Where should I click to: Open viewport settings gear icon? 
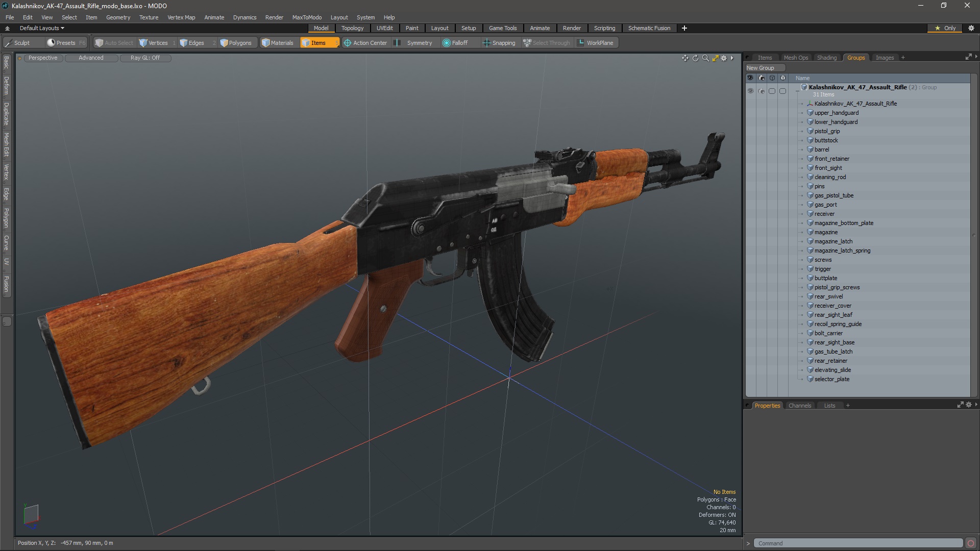coord(724,58)
